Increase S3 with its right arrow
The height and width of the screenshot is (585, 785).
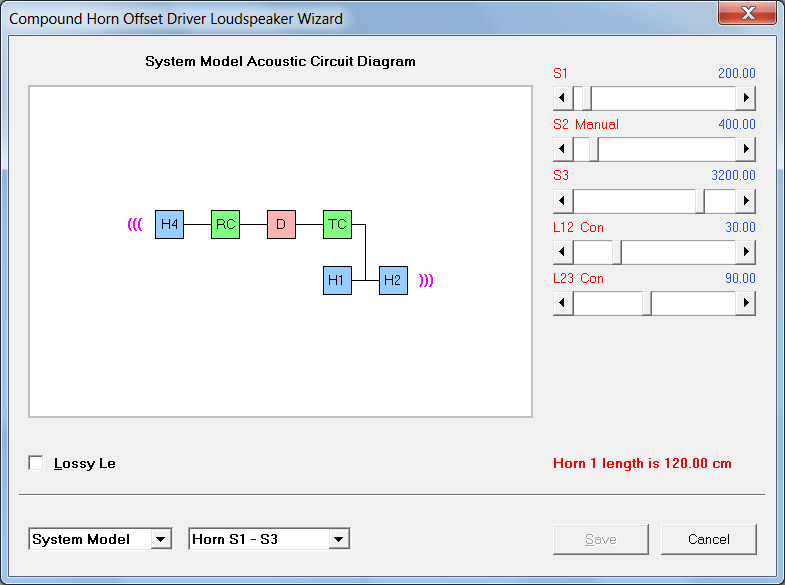point(745,201)
